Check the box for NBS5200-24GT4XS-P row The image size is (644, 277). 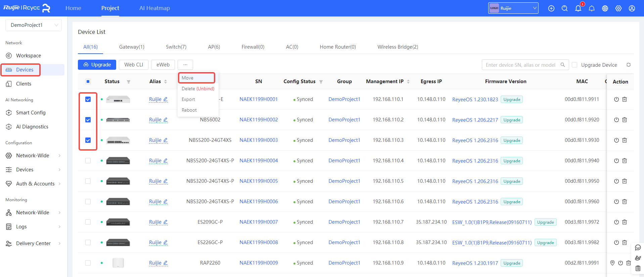pos(88,161)
